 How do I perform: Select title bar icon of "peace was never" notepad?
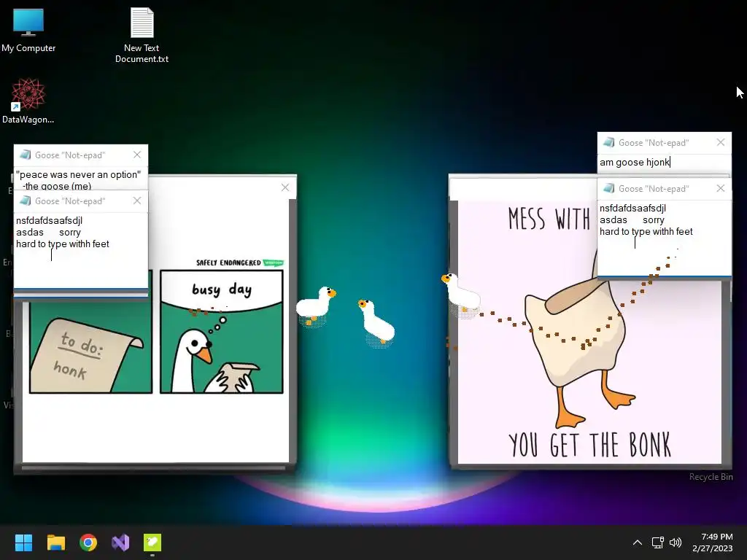[26, 155]
